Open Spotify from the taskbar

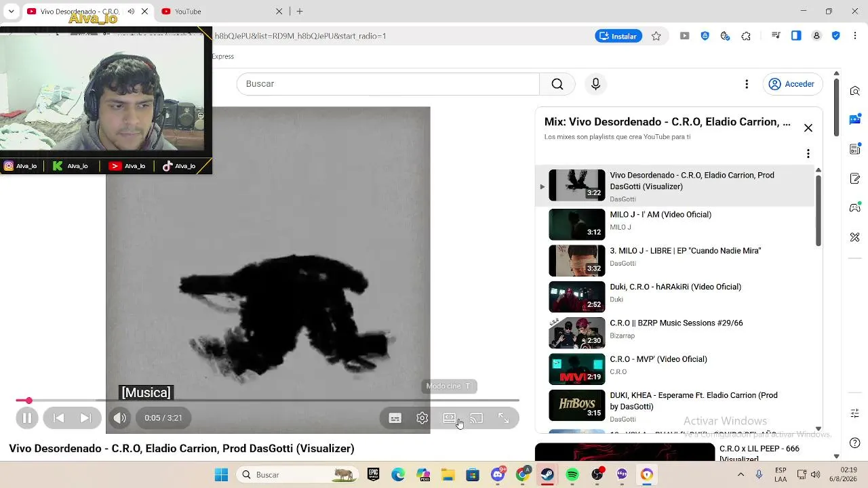pos(572,475)
